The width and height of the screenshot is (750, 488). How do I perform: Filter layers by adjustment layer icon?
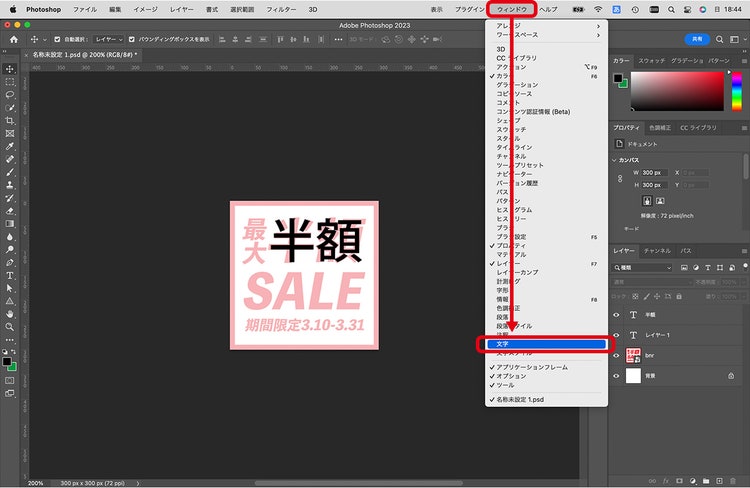[696, 268]
